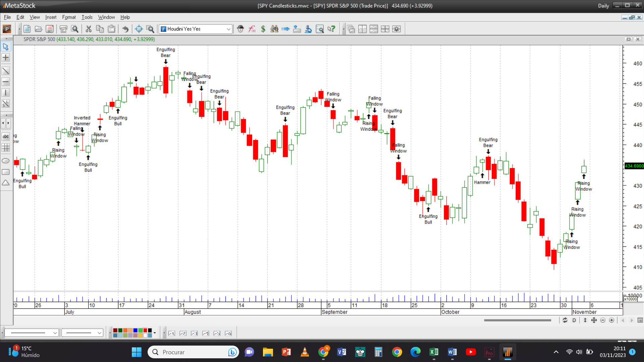Screen dimensions: 644x362
Task: Toggle chart layout number 3
Action: tap(194, 333)
